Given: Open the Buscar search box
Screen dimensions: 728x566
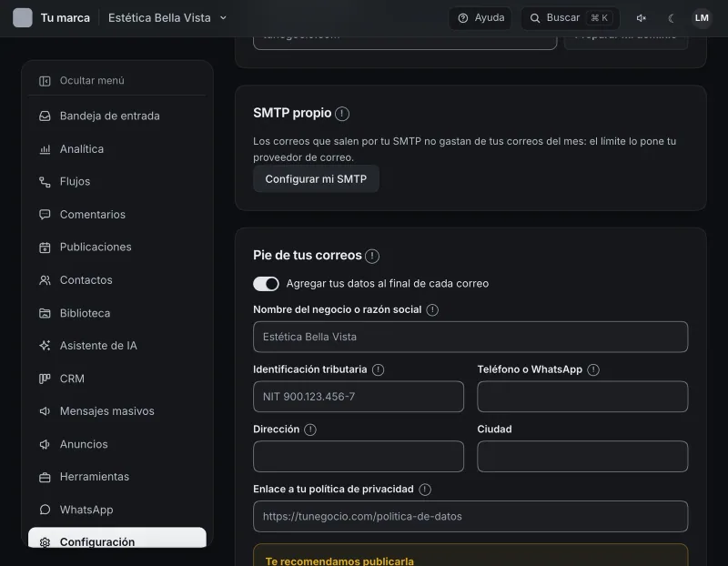Looking at the screenshot, I should 571,18.
